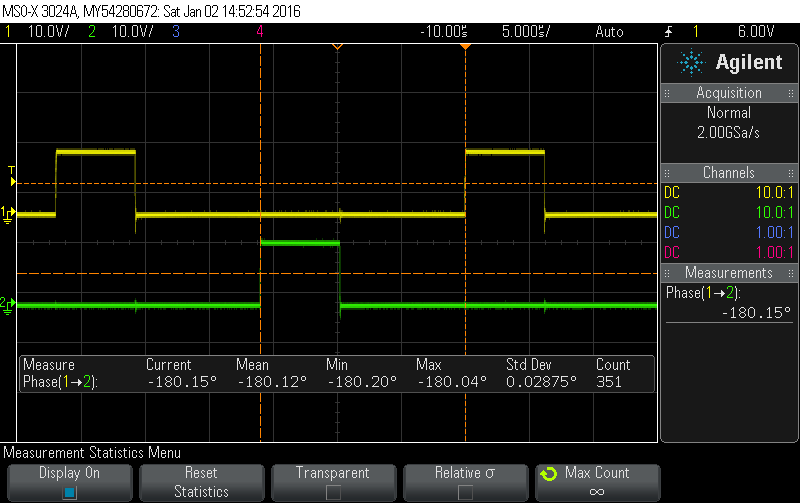Click the green channel 2 pulse top
Viewport: 800px width, 503px height.
tap(300, 243)
